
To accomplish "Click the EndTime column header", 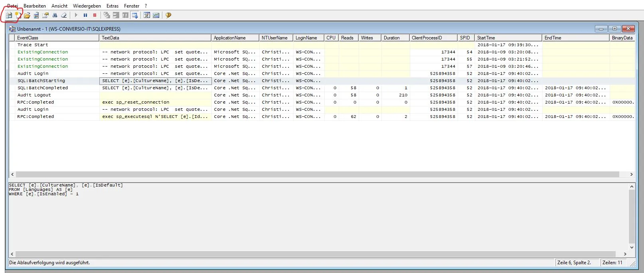I will tap(576, 38).
